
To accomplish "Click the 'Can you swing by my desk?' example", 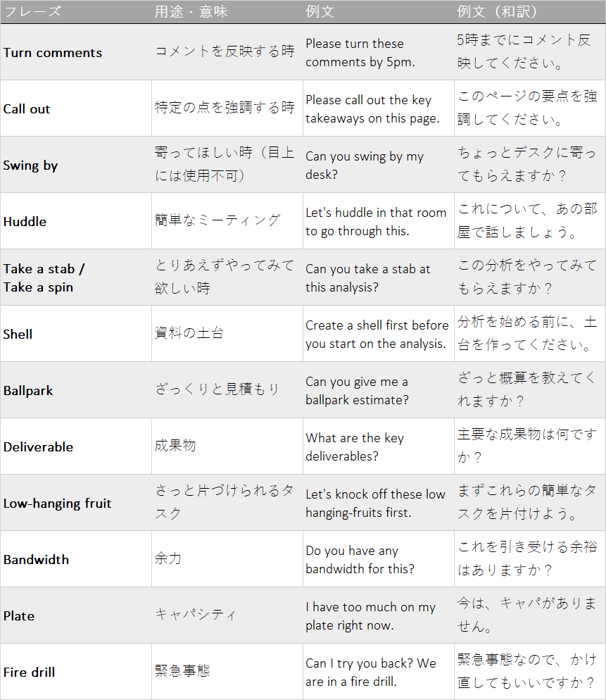I will [x=365, y=165].
